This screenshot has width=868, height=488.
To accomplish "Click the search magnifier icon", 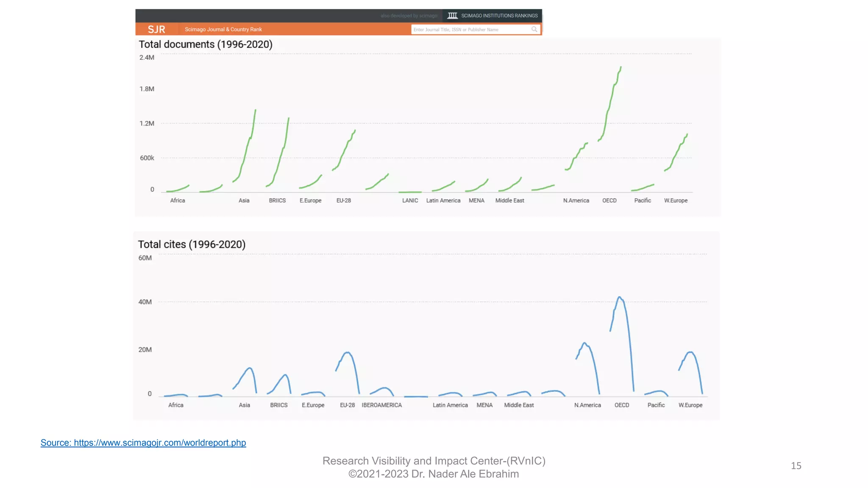I will click(x=534, y=29).
